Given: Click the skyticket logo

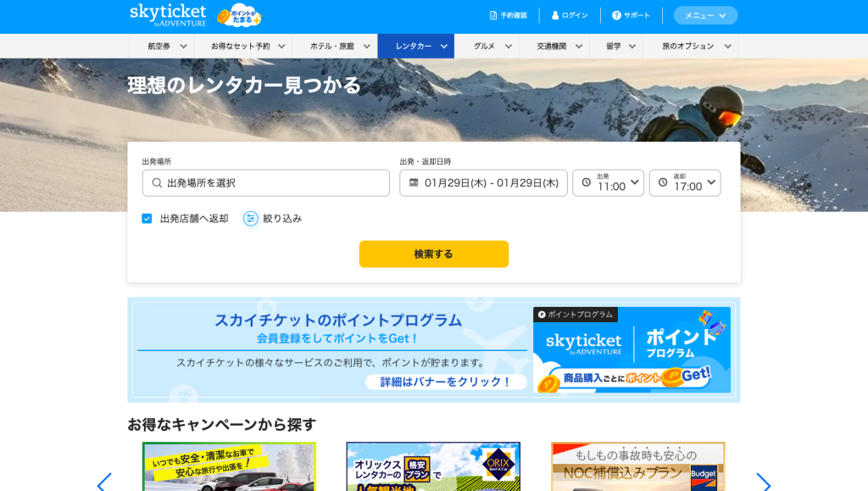Looking at the screenshot, I should click(x=168, y=14).
